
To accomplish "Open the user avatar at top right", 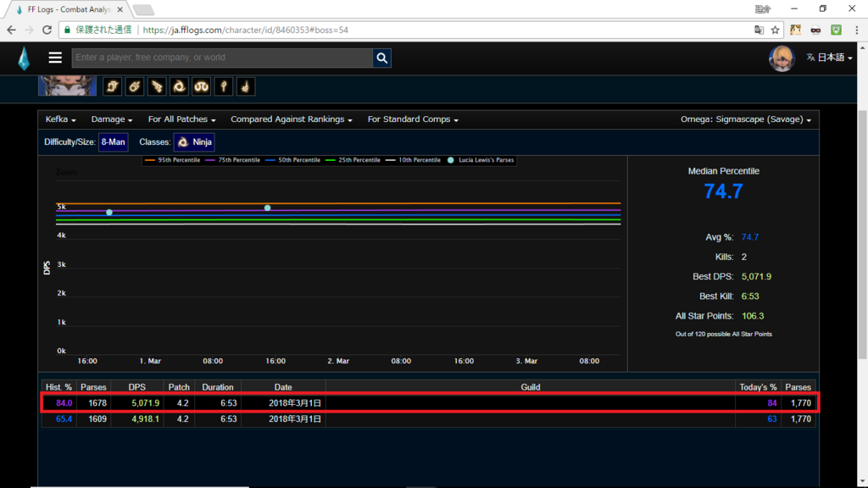I will tap(782, 58).
